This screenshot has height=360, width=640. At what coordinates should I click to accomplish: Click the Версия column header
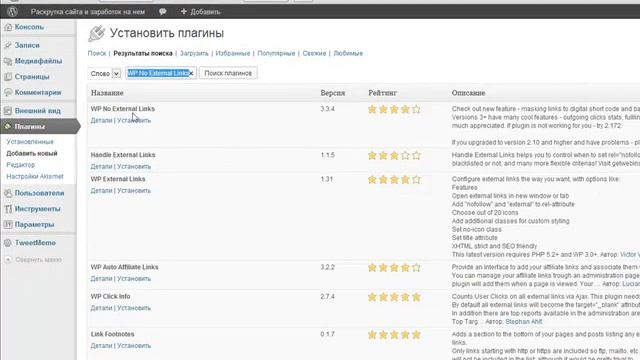pos(333,93)
